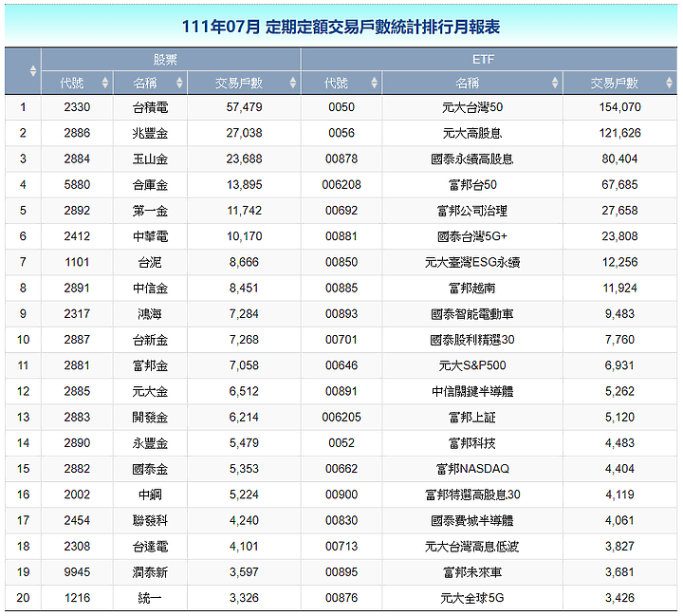Click the 國泰智能電動車 cell

[472, 314]
